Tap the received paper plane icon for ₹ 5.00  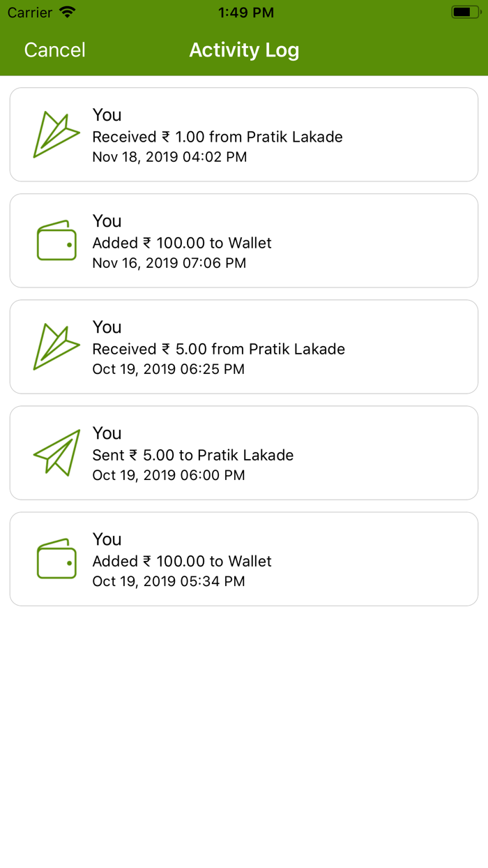point(56,346)
